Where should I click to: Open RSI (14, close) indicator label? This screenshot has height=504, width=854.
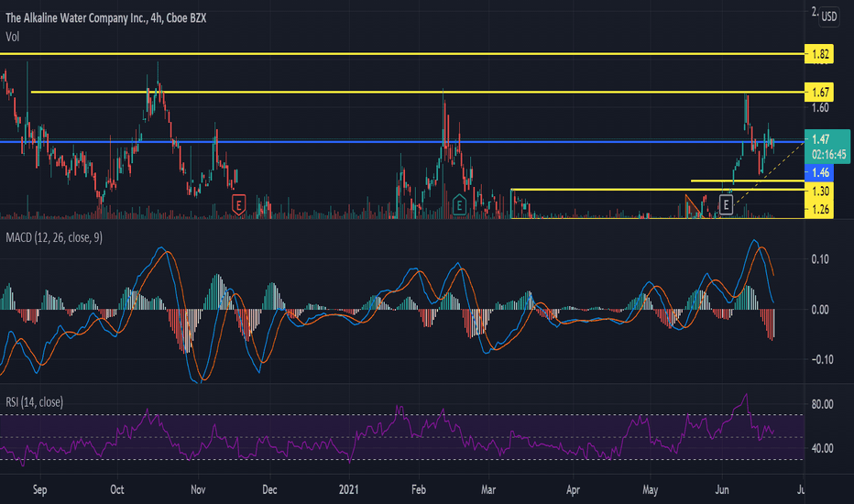(x=34, y=402)
